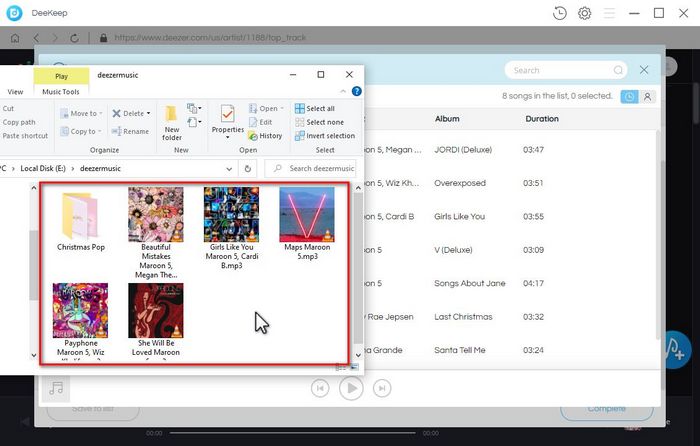Refresh the deezermusic folder
Image resolution: width=700 pixels, height=446 pixels.
coord(248,169)
